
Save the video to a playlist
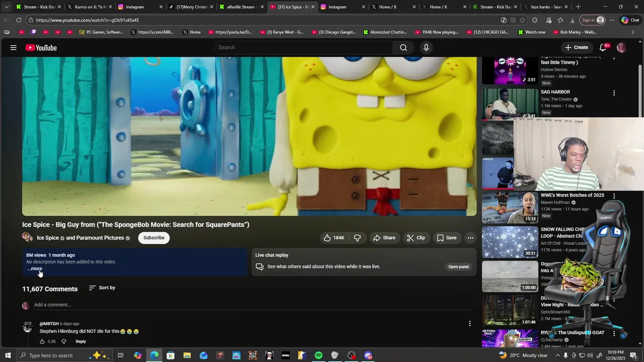[447, 238]
